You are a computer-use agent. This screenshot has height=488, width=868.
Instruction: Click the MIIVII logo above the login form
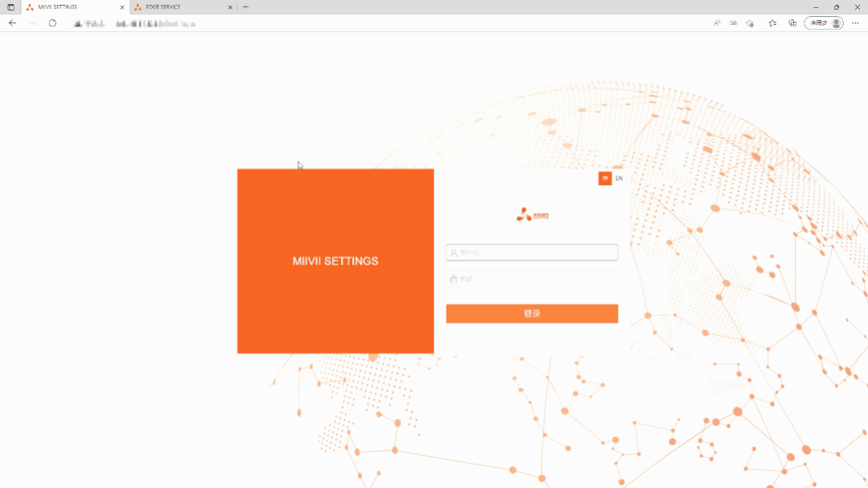[532, 215]
